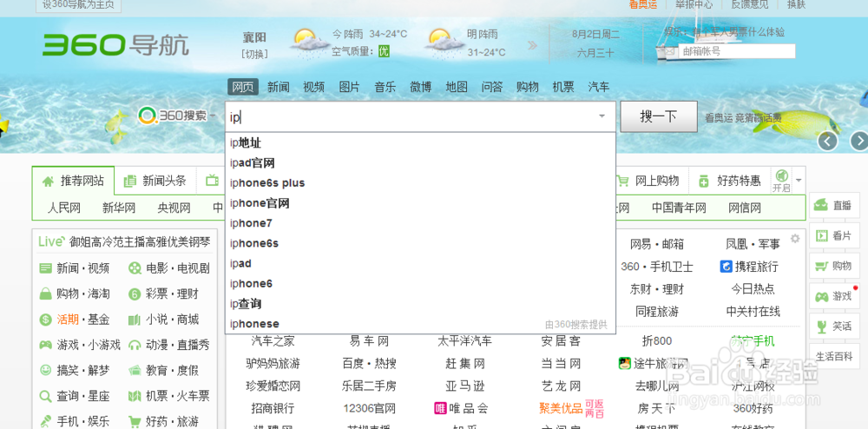Click the 电影·电视剧 film icon
This screenshot has height=429, width=868.
pos(135,268)
